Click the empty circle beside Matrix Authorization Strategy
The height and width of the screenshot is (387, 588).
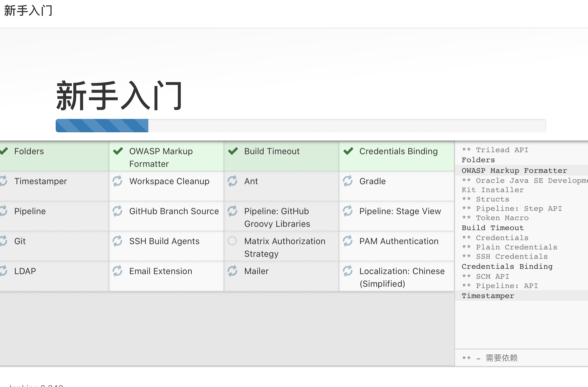(232, 240)
